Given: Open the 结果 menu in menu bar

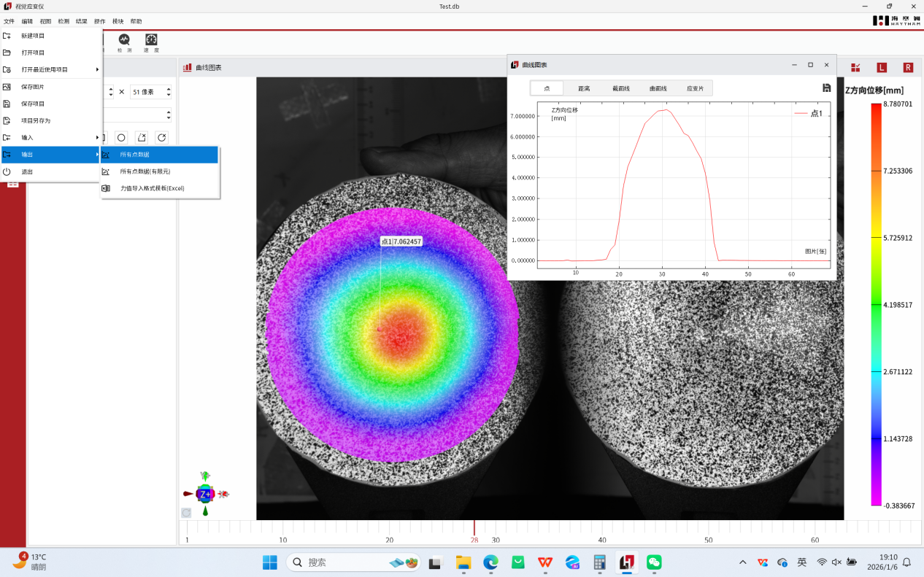Looking at the screenshot, I should (82, 21).
